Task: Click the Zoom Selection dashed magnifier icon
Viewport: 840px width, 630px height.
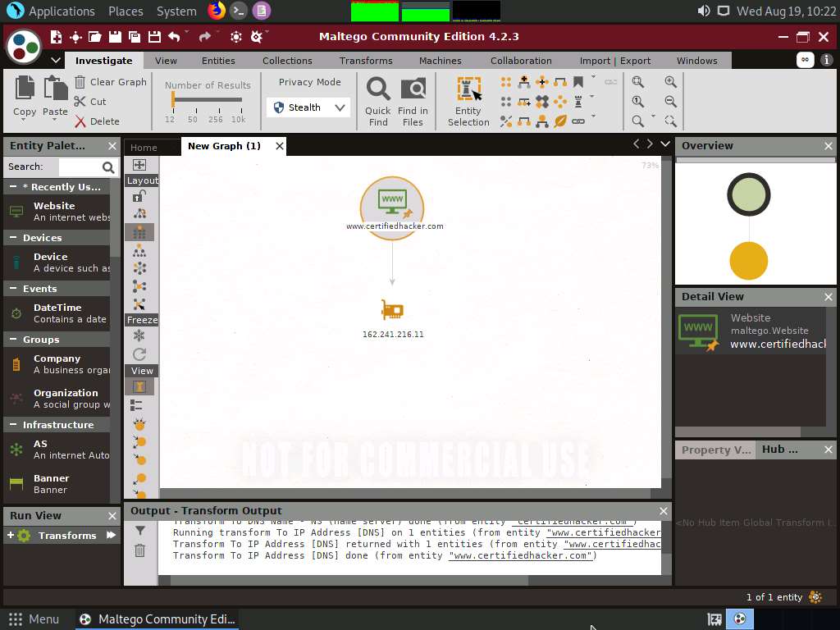Action: (670, 121)
